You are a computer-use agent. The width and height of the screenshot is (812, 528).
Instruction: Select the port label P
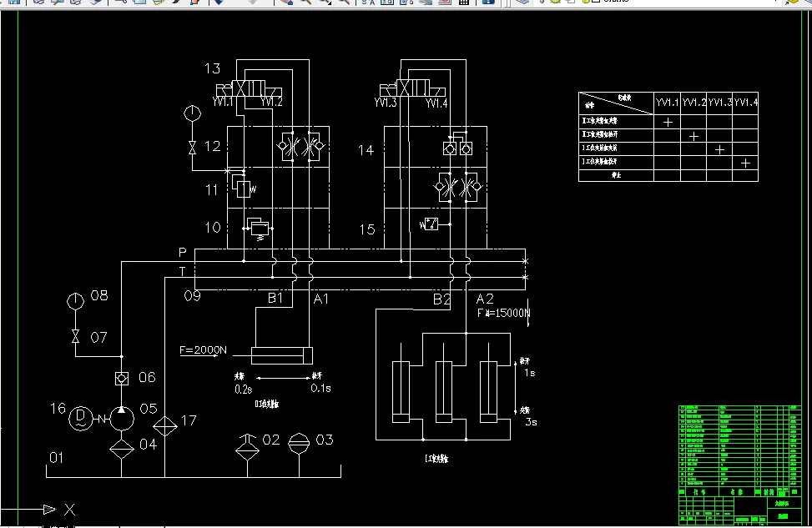click(182, 252)
